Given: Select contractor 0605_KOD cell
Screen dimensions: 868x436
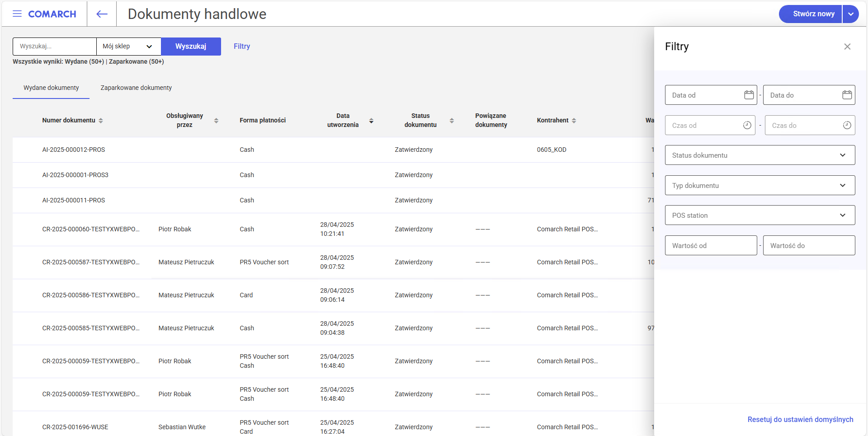Looking at the screenshot, I should (552, 150).
